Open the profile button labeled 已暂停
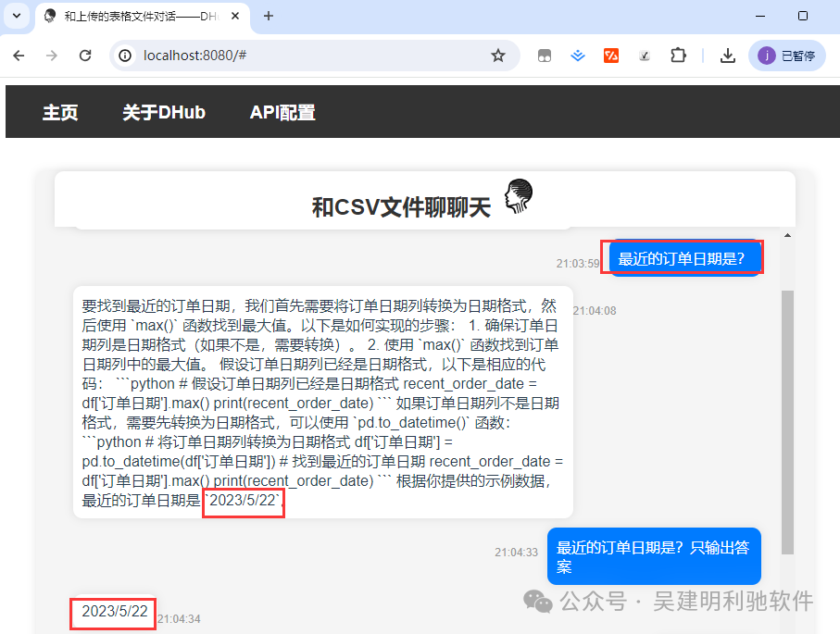Viewport: 840px width, 634px height. coord(786,56)
